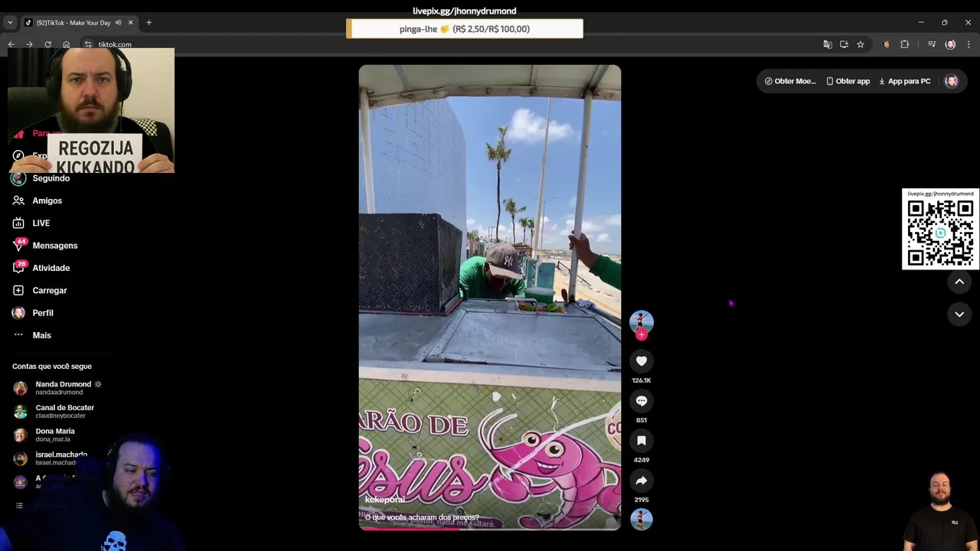
Task: Click the translate page icon
Action: pos(828,44)
